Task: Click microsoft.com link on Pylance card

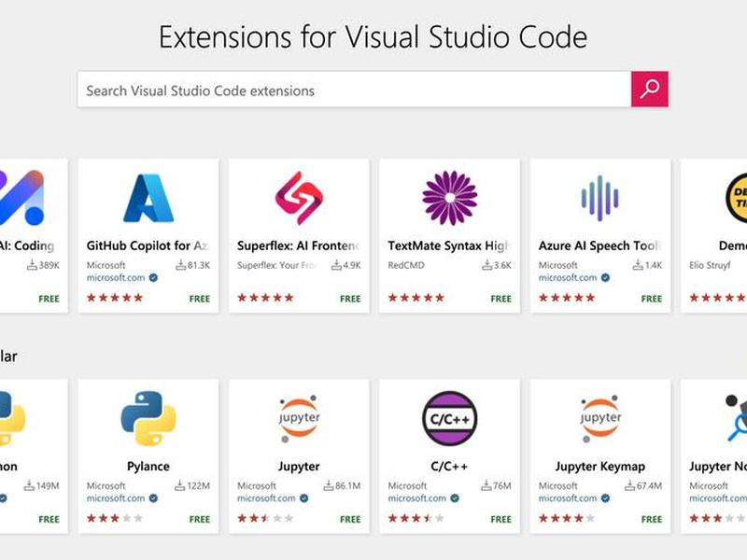Action: click(116, 498)
